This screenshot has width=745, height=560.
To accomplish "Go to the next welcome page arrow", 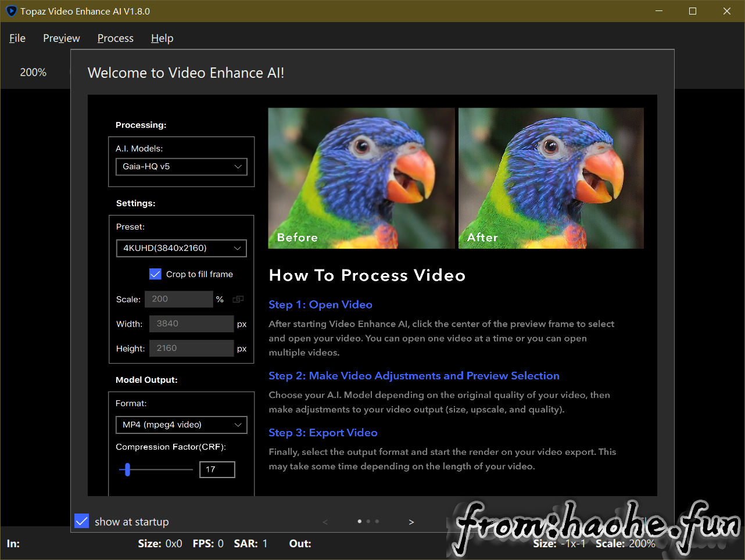I will coord(411,522).
